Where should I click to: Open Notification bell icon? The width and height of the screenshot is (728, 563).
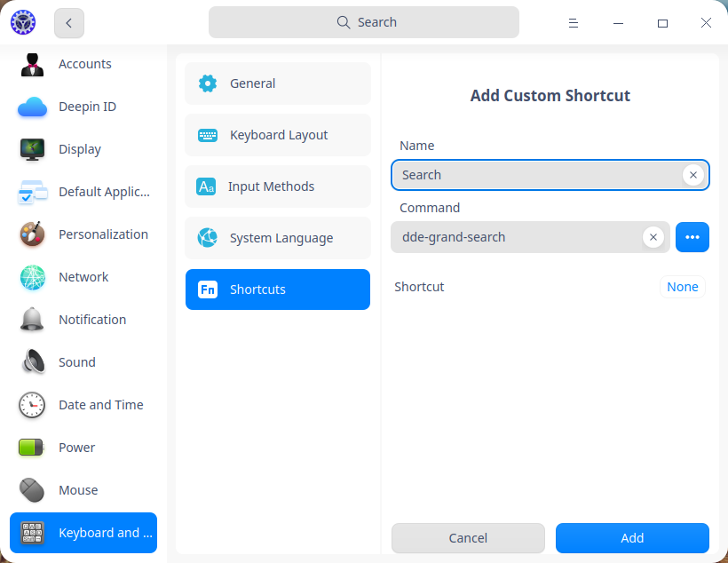coord(33,320)
